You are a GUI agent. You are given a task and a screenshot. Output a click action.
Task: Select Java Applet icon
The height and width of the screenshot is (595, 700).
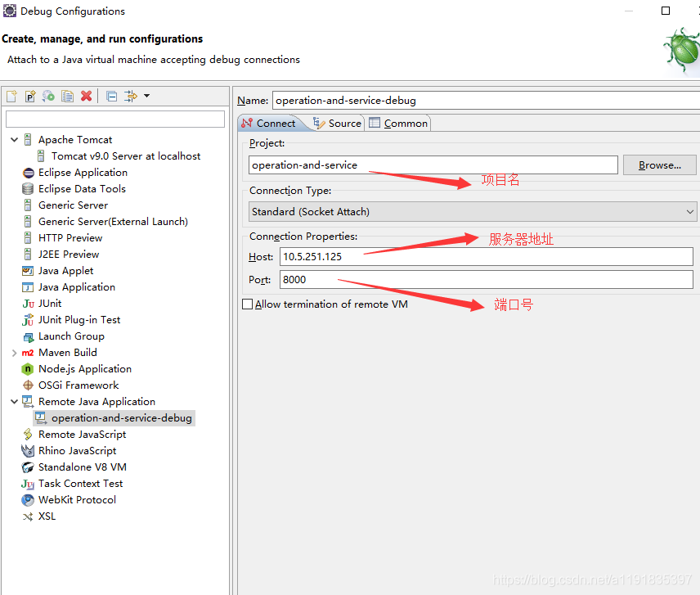click(x=28, y=271)
